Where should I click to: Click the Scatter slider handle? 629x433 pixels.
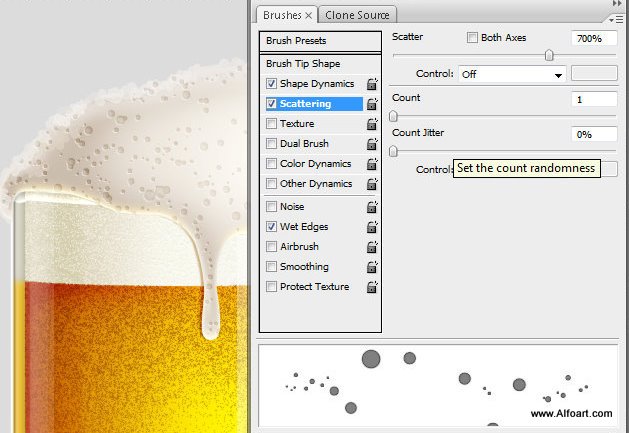pos(549,55)
